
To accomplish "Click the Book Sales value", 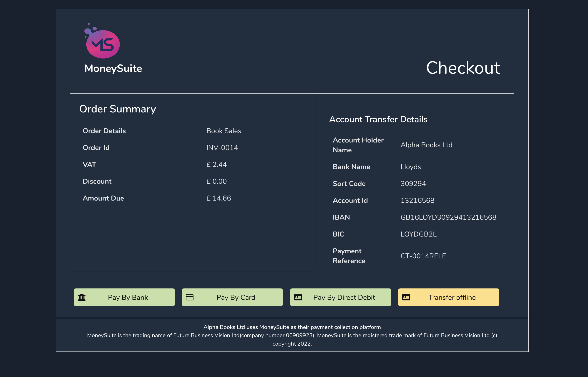I will tap(224, 131).
